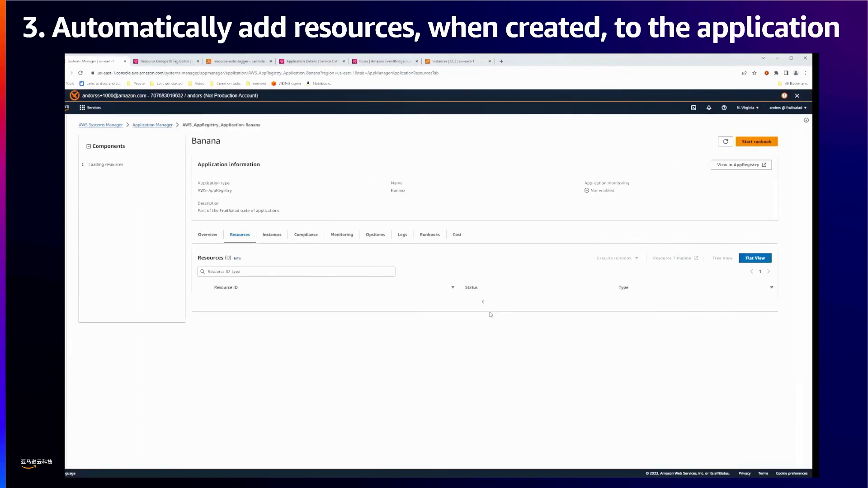Switch to the Logs tab
868x488 pixels.
click(x=402, y=235)
